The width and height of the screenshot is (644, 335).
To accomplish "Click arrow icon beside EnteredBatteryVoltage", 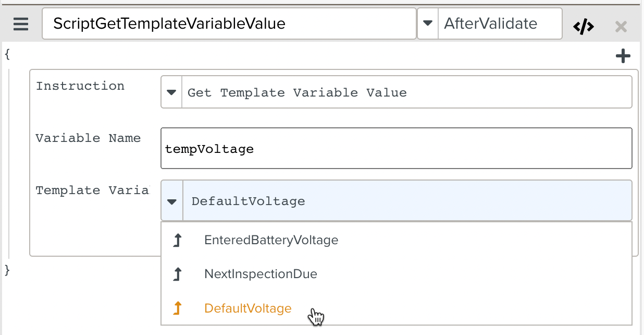I will 178,241.
